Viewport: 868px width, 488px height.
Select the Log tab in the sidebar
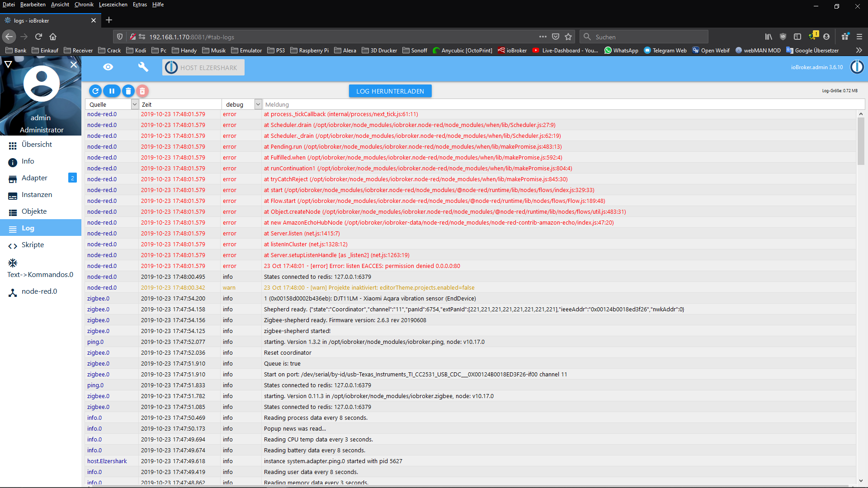point(41,228)
